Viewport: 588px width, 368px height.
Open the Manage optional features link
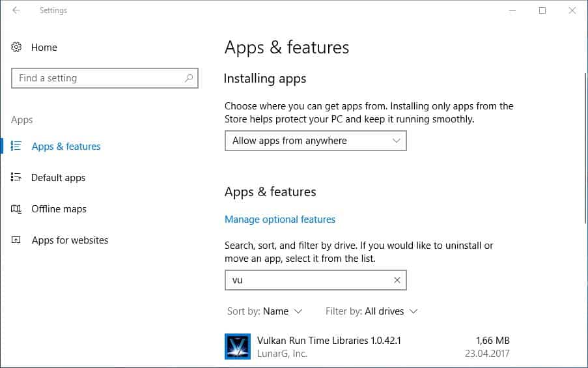[280, 219]
